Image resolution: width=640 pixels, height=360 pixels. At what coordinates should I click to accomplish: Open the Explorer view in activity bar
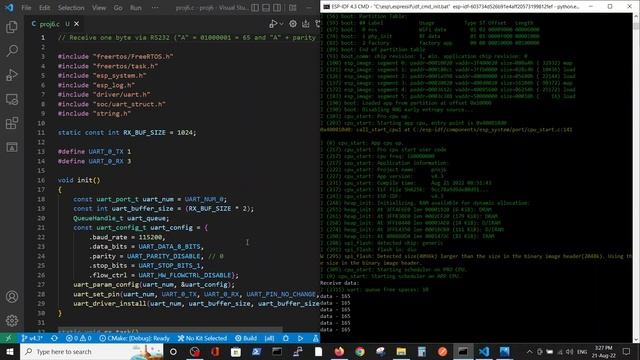point(12,27)
